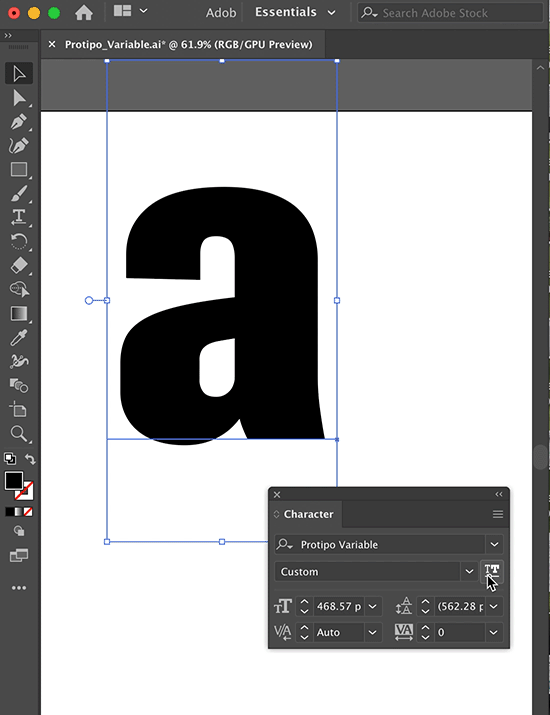This screenshot has height=715, width=550.
Task: Open the Custom font style dropdown
Action: pos(469,571)
